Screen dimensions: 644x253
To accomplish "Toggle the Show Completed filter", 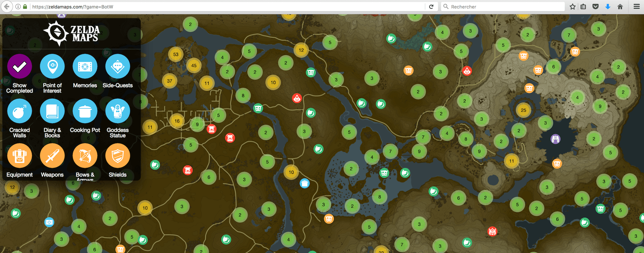I will pyautogui.click(x=19, y=67).
